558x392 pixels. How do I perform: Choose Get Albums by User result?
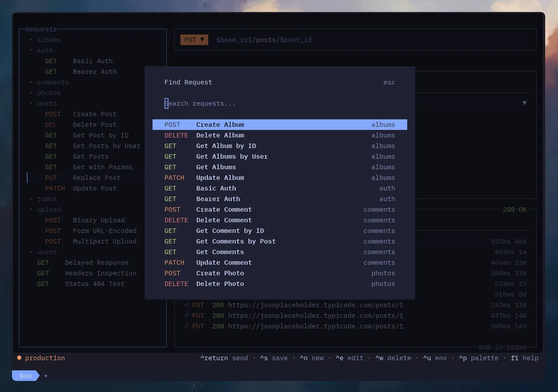pos(279,156)
